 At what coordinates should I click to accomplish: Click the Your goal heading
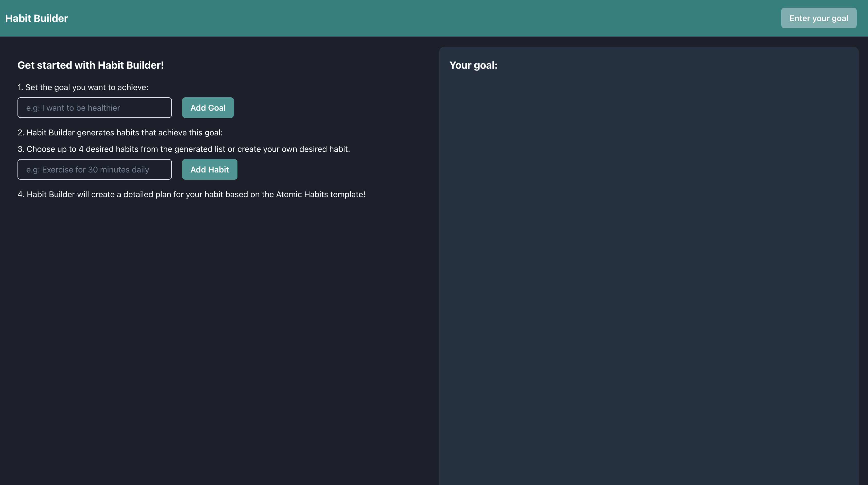[473, 65]
